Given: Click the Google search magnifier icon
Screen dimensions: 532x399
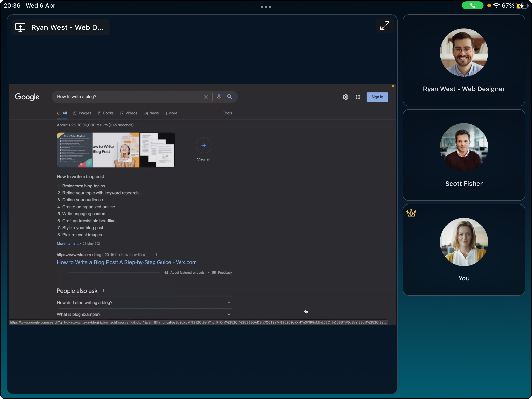Looking at the screenshot, I should (230, 97).
